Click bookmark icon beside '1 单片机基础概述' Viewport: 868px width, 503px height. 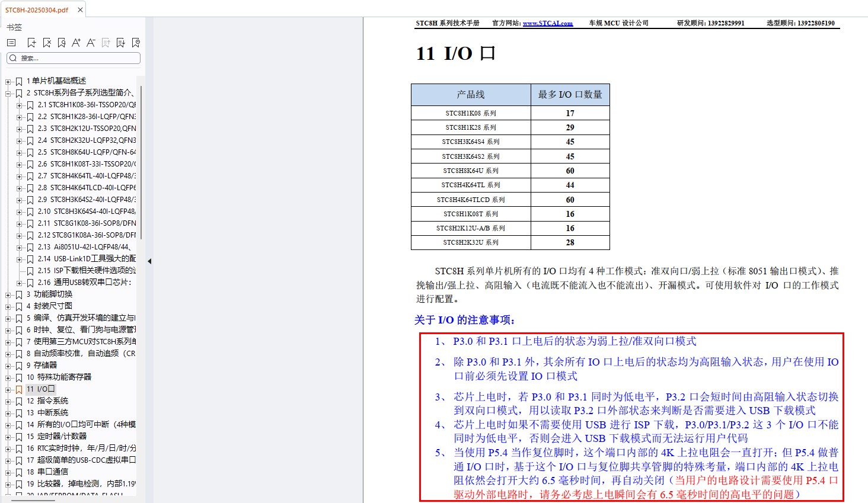[x=19, y=81]
